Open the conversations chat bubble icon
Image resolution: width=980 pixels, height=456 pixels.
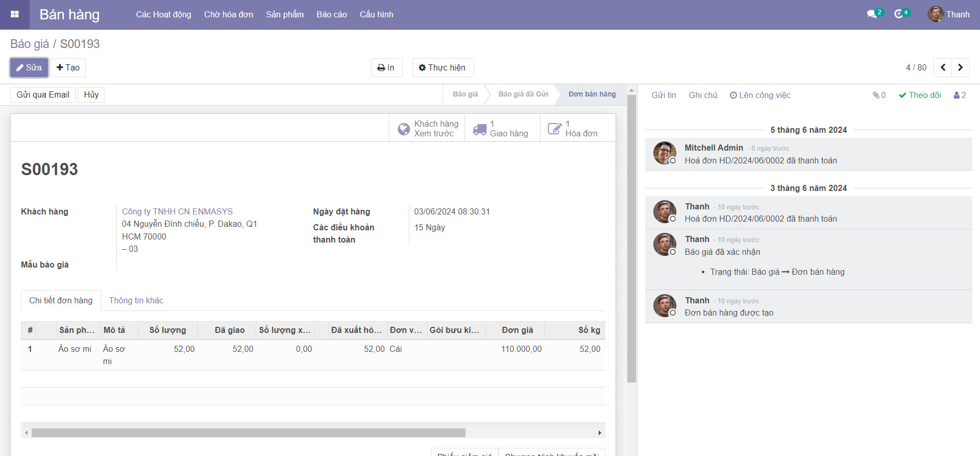pos(872,14)
